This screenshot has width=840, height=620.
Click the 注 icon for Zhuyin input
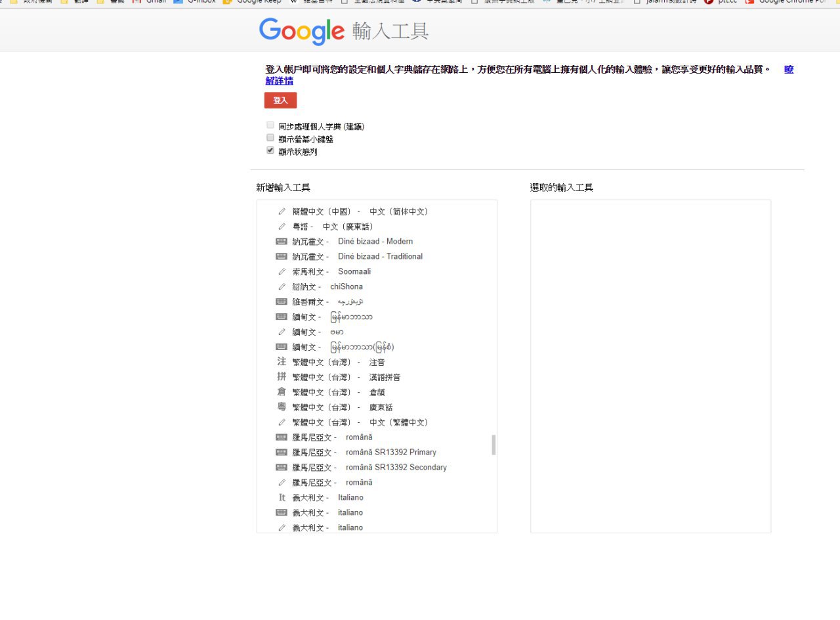pyautogui.click(x=282, y=362)
